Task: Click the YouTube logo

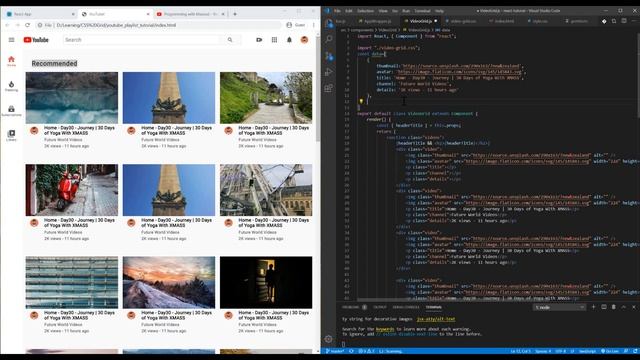Action: coord(36,40)
